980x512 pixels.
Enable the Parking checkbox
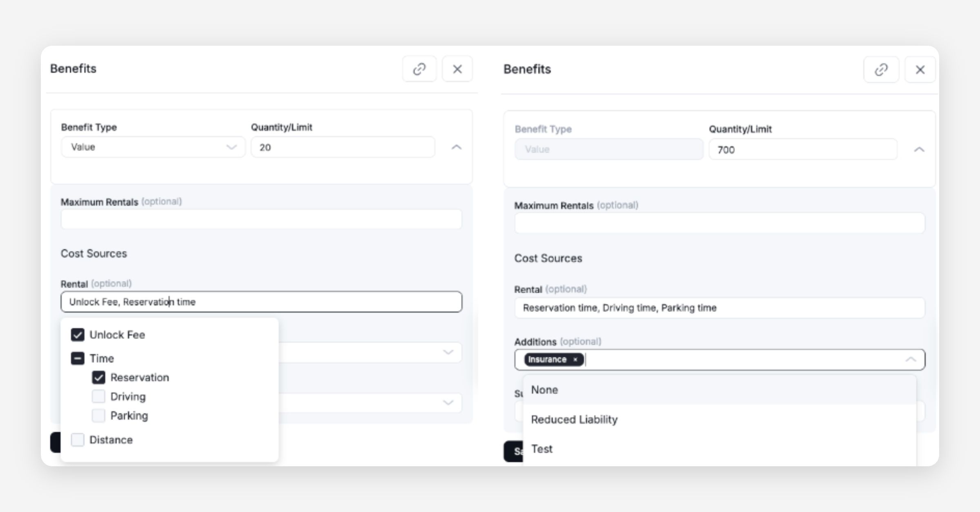click(98, 416)
